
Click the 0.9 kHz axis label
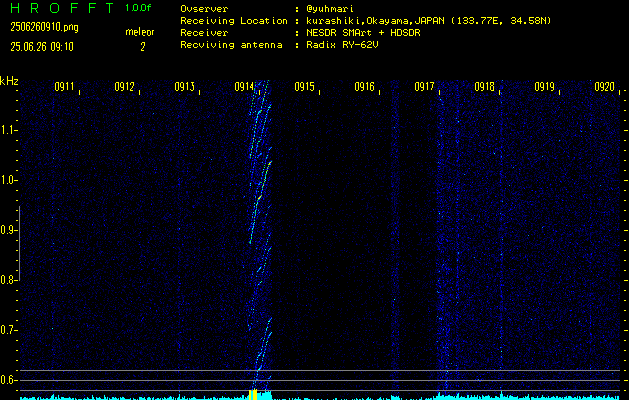(7, 230)
